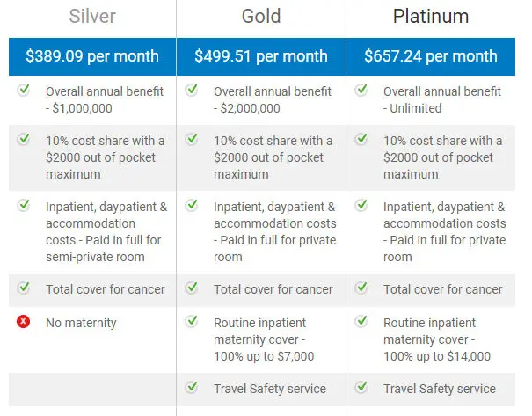Image resolution: width=532 pixels, height=416 pixels.
Task: Click the Gold $2,000,000 annual benefit checkmark
Action: tap(192, 91)
